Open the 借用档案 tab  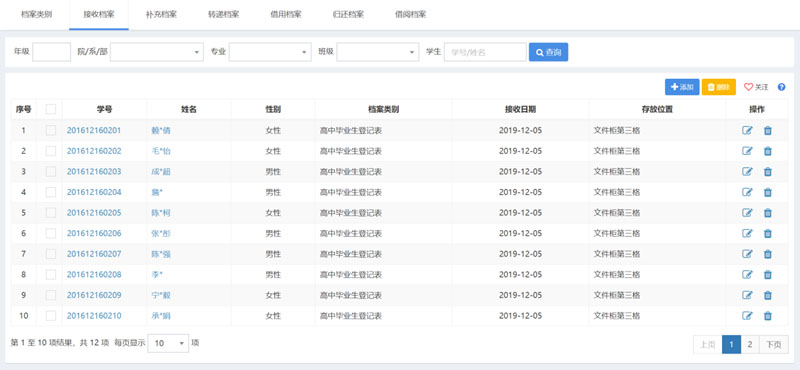tap(286, 14)
